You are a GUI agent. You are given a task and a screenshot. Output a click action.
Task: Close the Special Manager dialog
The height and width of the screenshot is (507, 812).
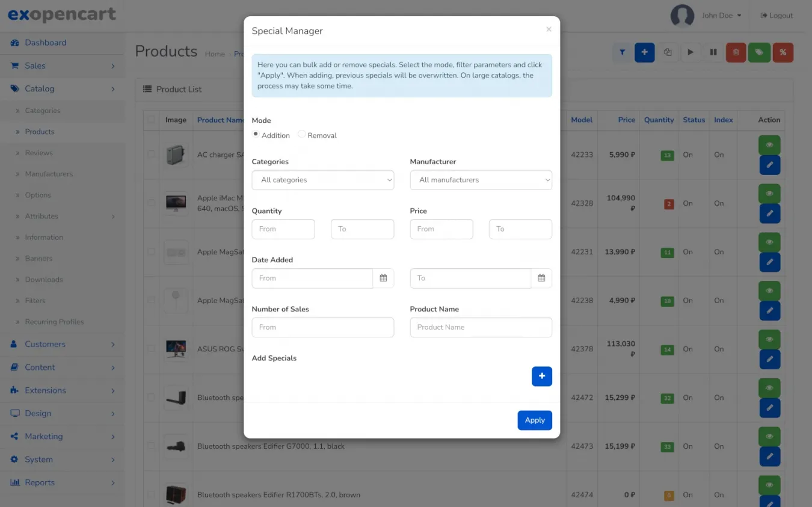click(549, 29)
